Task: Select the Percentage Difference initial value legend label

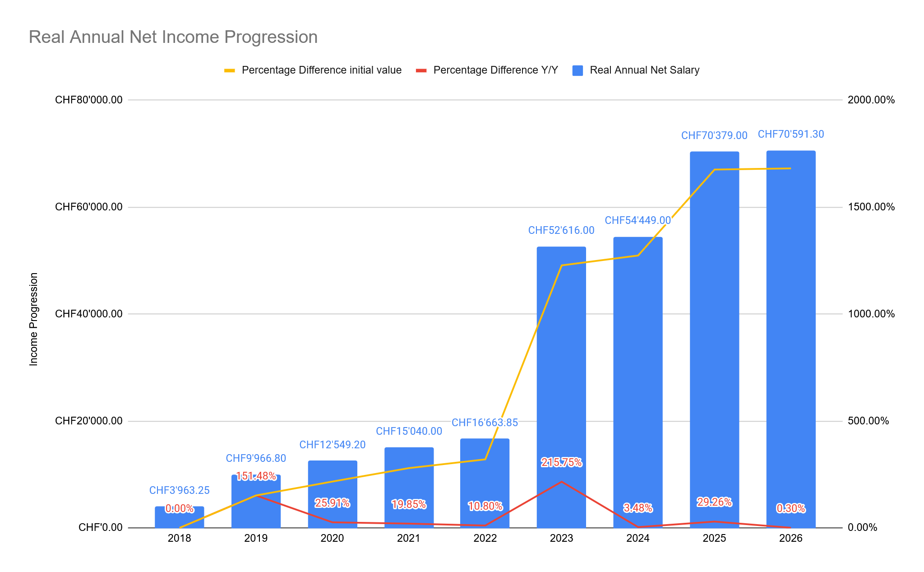Action: click(321, 70)
